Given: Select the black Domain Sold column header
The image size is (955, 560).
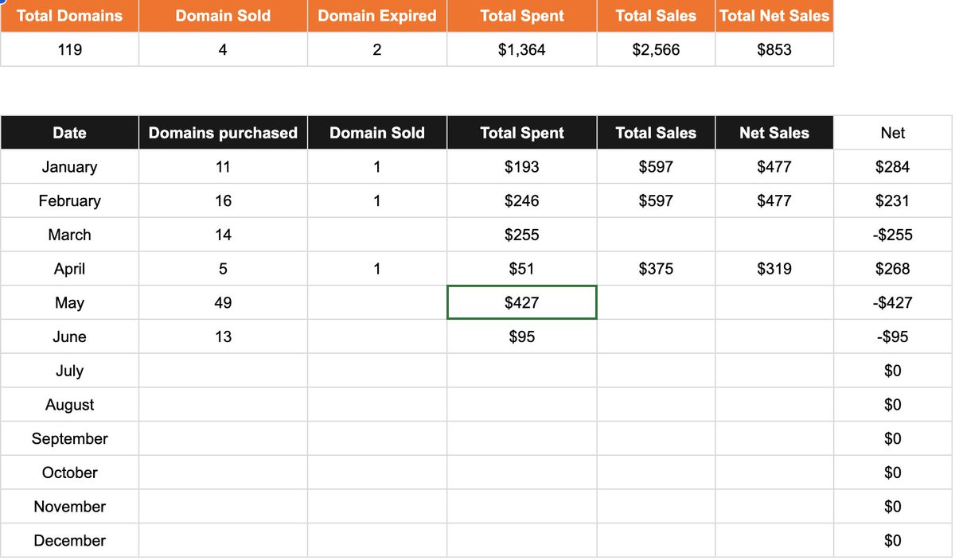Looking at the screenshot, I should tap(377, 133).
